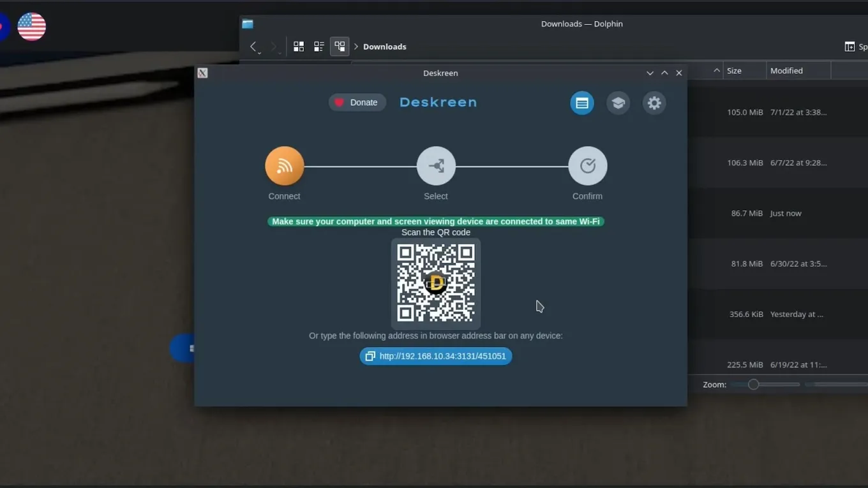The width and height of the screenshot is (868, 488).
Task: Click the Select step icon
Action: 436,166
